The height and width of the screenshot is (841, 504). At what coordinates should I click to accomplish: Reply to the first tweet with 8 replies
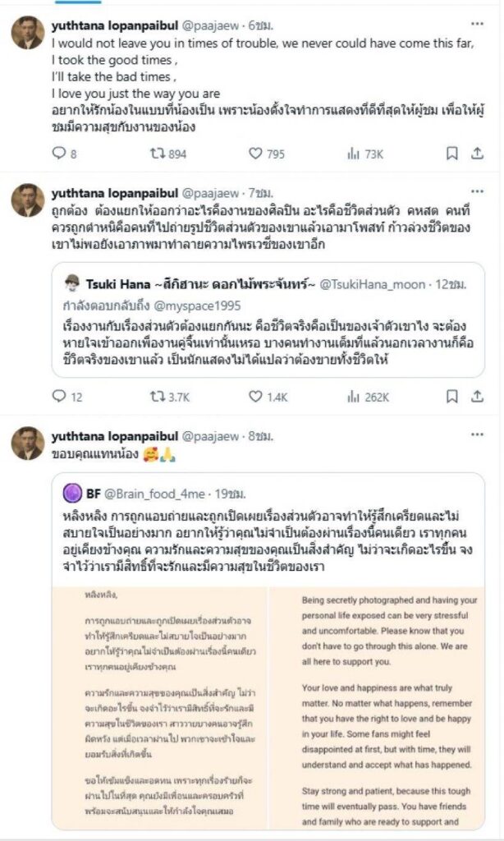[x=58, y=154]
